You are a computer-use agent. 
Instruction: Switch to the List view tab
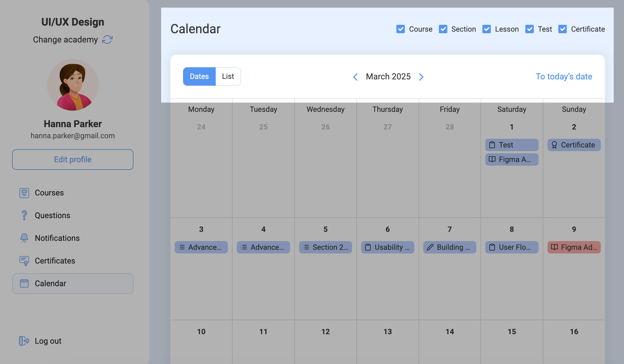click(228, 76)
